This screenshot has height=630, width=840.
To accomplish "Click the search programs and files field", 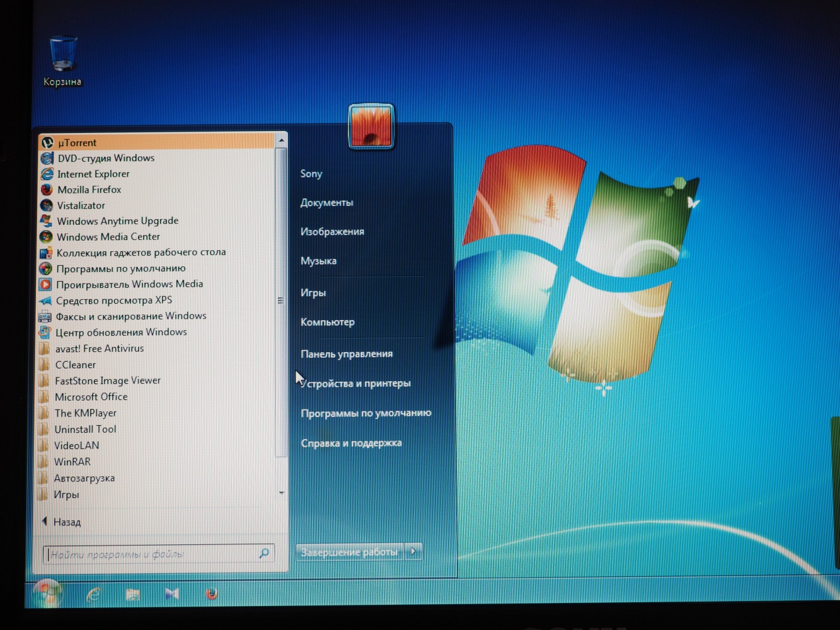I will pos(151,554).
